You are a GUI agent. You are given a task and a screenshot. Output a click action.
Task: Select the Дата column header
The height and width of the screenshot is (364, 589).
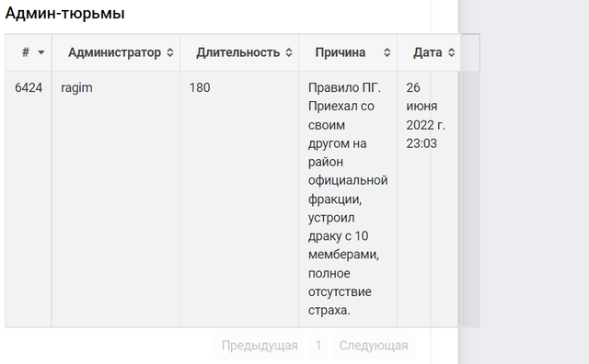[429, 52]
